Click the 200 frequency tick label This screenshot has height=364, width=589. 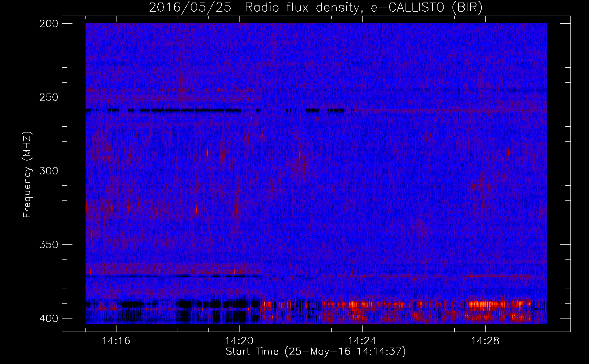click(x=48, y=24)
